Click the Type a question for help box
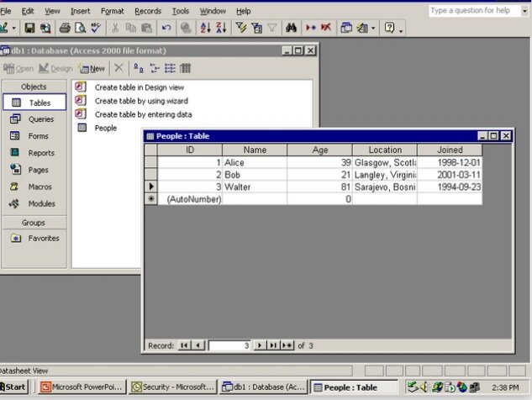Screen dimensions: 532x400 click(x=474, y=11)
